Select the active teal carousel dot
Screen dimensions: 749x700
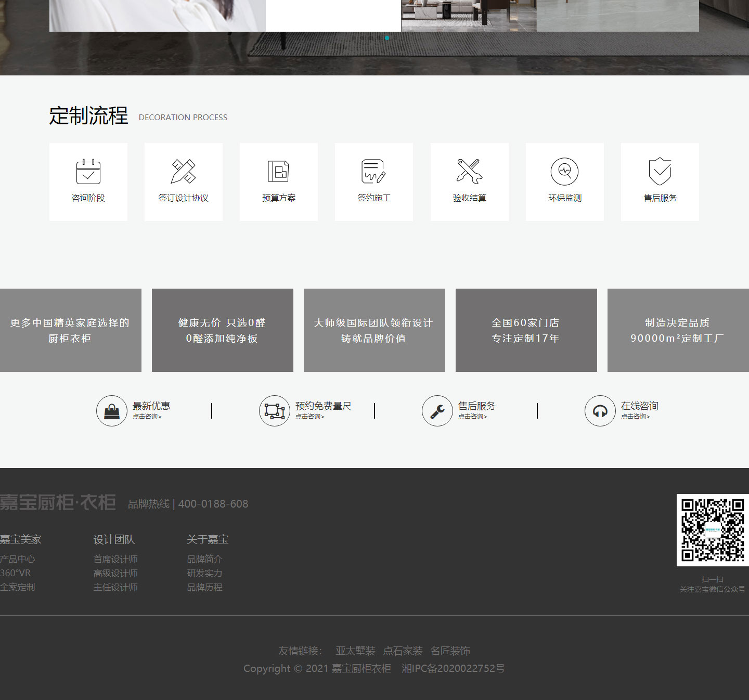(x=386, y=38)
